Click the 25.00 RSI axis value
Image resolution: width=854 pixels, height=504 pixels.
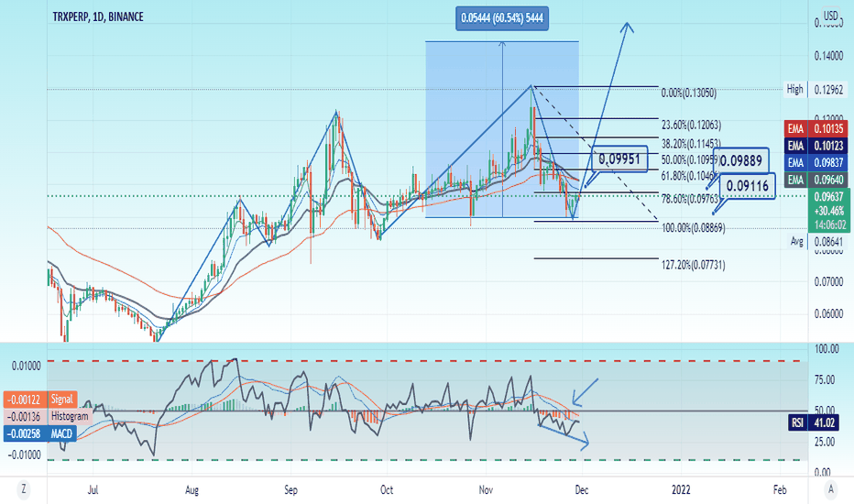pyautogui.click(x=824, y=442)
